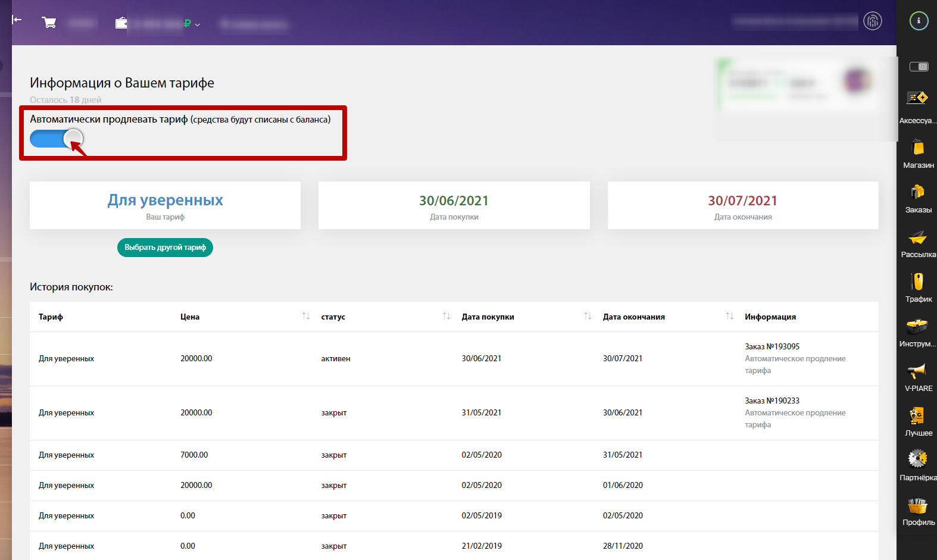Viewport: 937px width, 560px height.
Task: Open Инструменты in the sidebar
Action: (917, 332)
